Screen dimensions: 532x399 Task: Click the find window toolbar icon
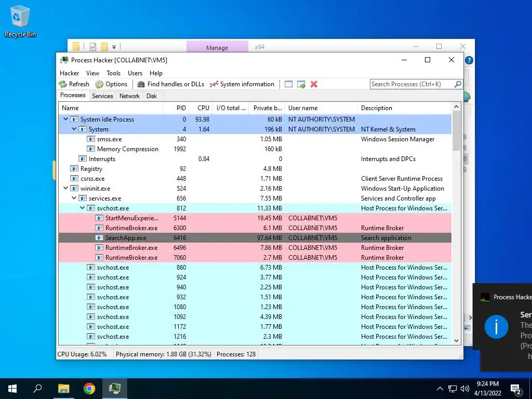click(288, 84)
